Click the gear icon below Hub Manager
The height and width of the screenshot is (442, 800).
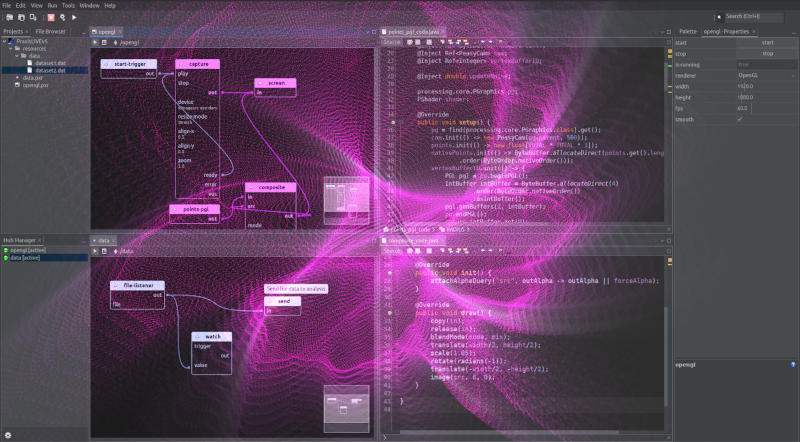(8, 435)
